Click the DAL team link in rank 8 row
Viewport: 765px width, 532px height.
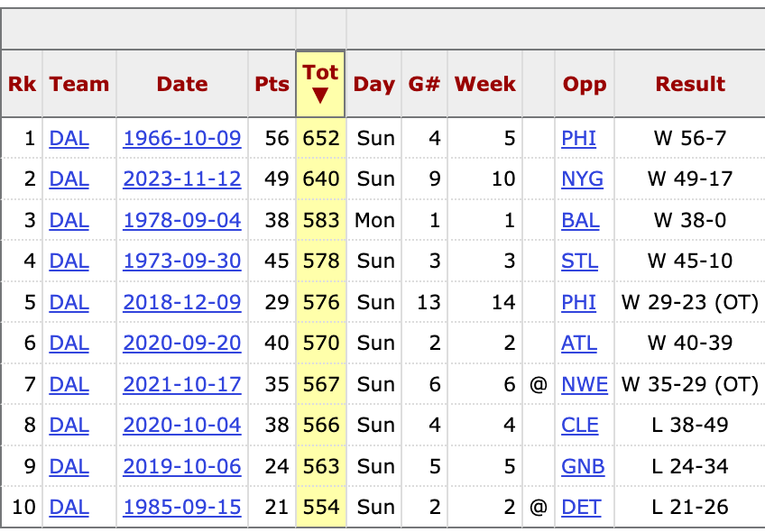tap(69, 425)
